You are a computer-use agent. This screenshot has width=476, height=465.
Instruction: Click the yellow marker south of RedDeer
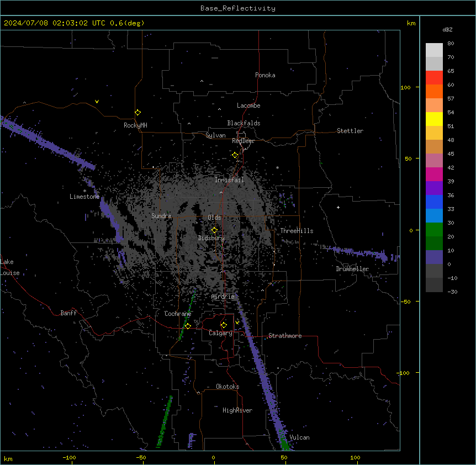point(235,155)
